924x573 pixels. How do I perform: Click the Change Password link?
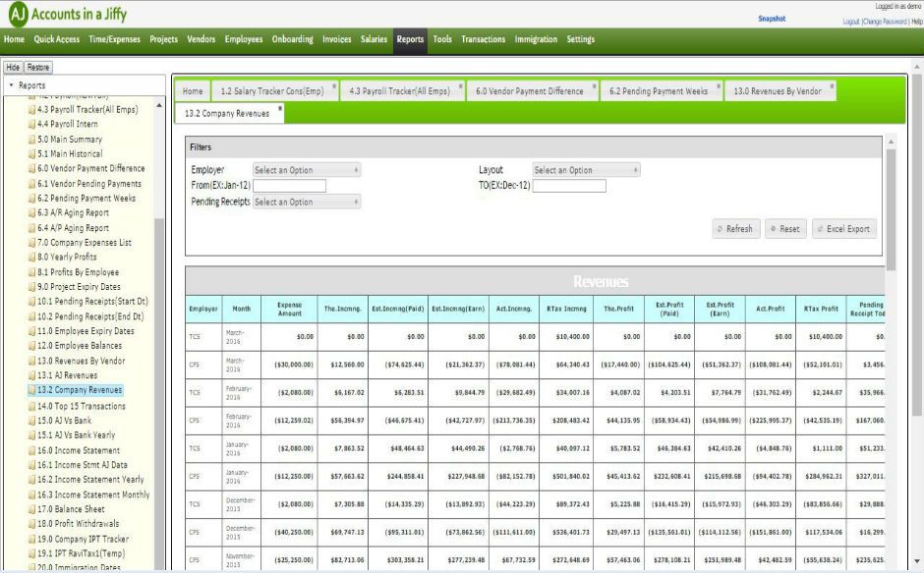pyautogui.click(x=885, y=22)
